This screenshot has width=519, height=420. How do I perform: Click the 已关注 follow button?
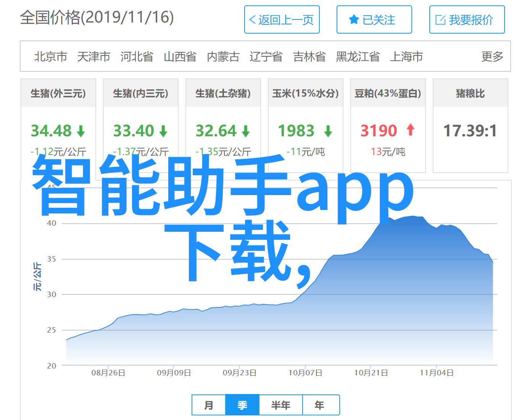click(374, 19)
